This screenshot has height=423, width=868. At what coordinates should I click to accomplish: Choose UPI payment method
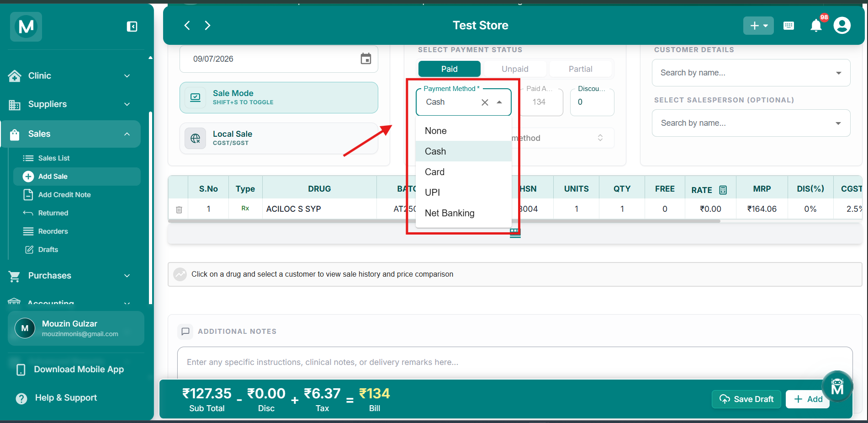point(464,193)
